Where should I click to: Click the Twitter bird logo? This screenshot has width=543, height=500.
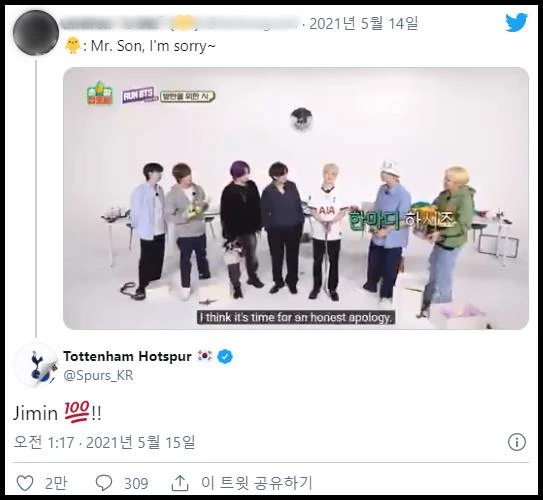pos(516,22)
